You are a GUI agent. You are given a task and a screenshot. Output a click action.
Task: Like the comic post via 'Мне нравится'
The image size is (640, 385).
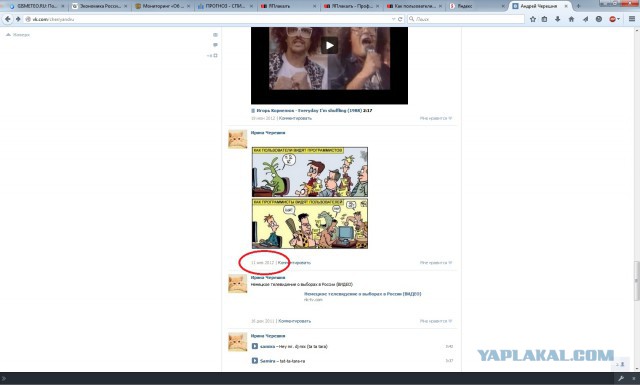pyautogui.click(x=436, y=263)
